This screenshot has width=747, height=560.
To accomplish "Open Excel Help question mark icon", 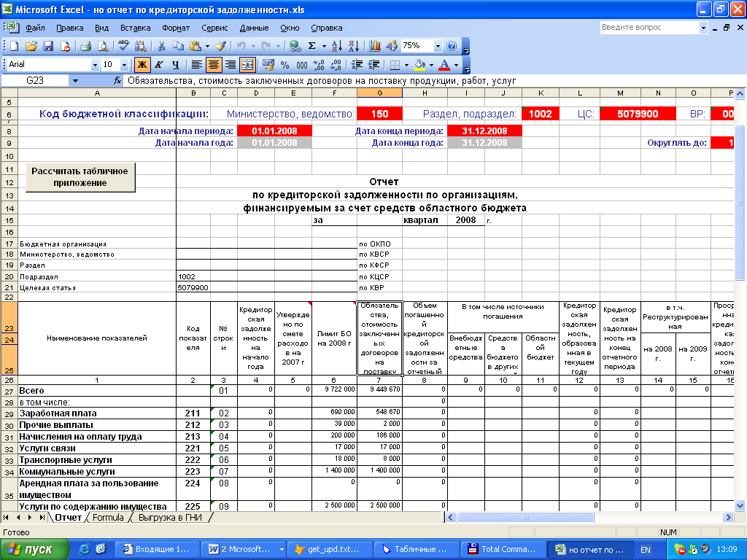I will 452,46.
